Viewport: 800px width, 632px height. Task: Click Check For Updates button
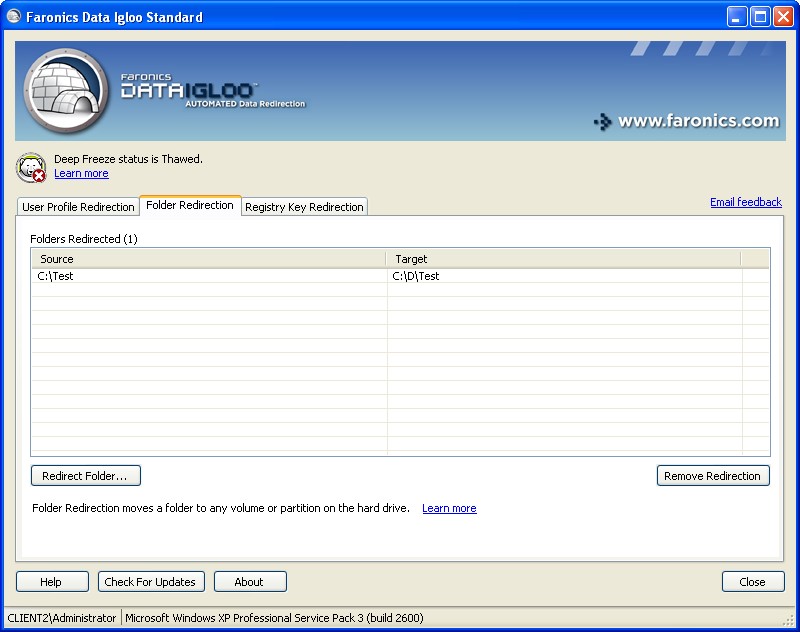click(151, 582)
